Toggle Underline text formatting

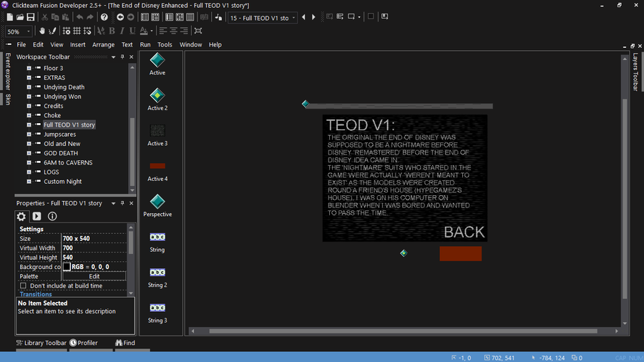pyautogui.click(x=132, y=31)
